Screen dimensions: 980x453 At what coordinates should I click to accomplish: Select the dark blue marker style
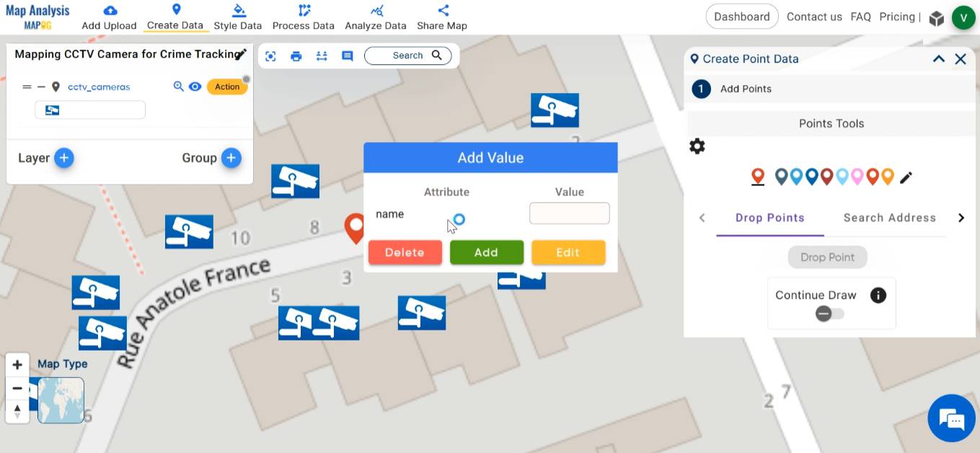tap(811, 176)
